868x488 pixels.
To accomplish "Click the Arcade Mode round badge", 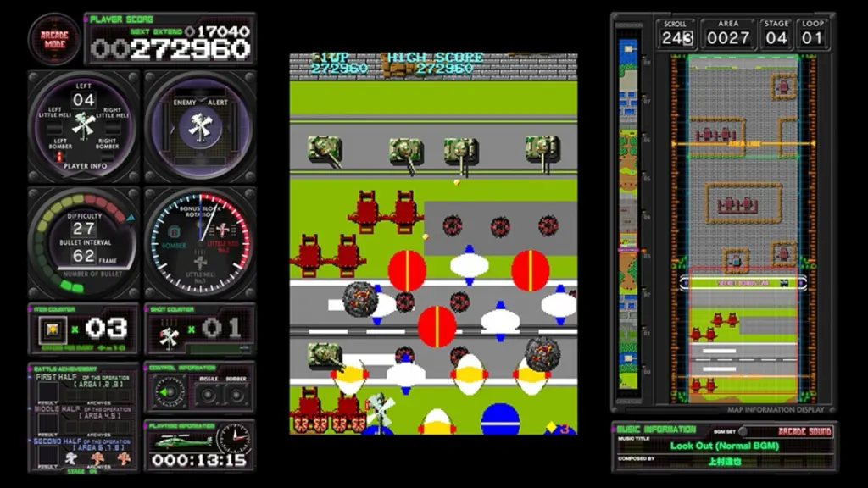I will 54,39.
